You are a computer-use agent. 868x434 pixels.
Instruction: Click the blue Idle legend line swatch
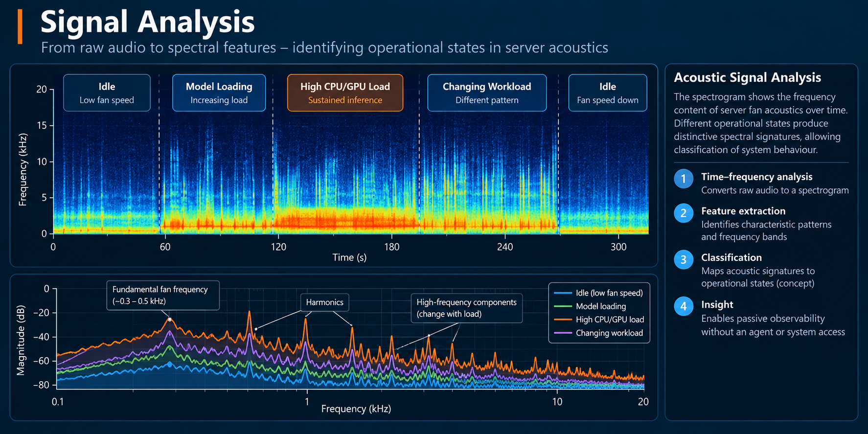click(563, 293)
